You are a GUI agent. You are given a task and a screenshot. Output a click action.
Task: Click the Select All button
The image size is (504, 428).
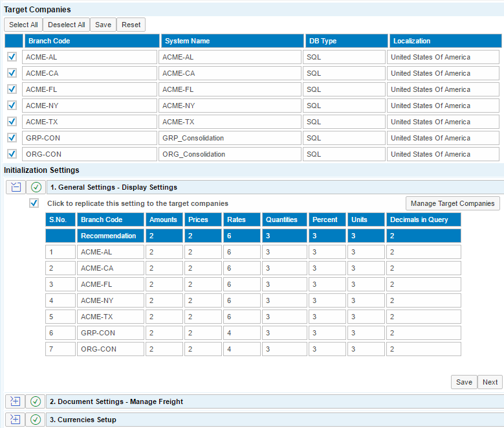tap(23, 25)
